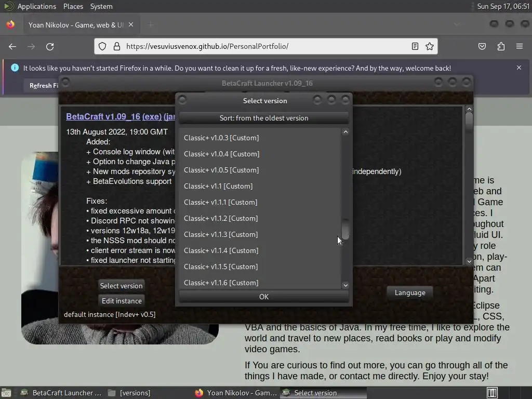Open the Language button in BetaCraft Launcher
532x399 pixels.
(410, 292)
